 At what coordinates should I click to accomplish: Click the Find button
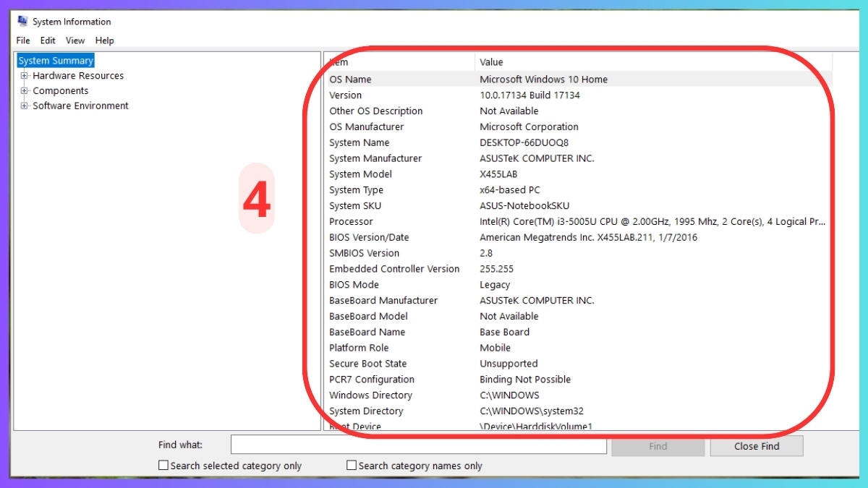point(658,446)
